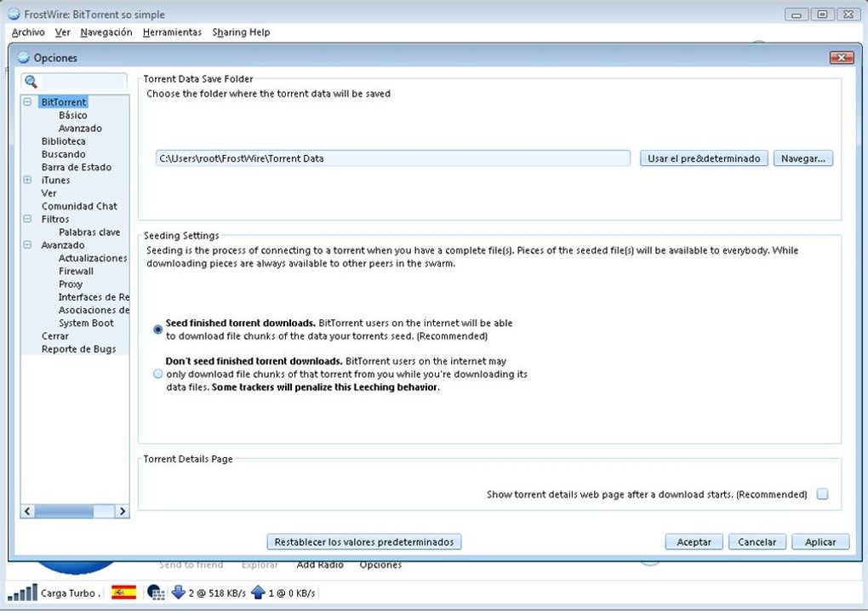Select Barra de Estado tree item

tap(77, 167)
